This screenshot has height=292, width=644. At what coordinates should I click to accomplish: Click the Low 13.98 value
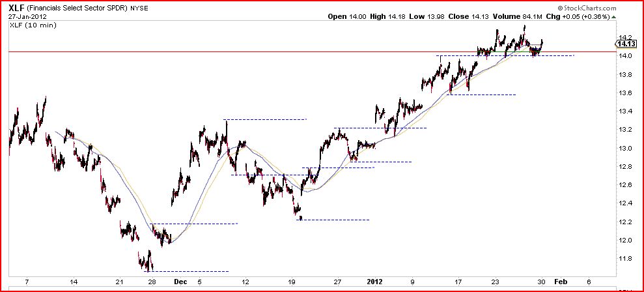coord(425,16)
